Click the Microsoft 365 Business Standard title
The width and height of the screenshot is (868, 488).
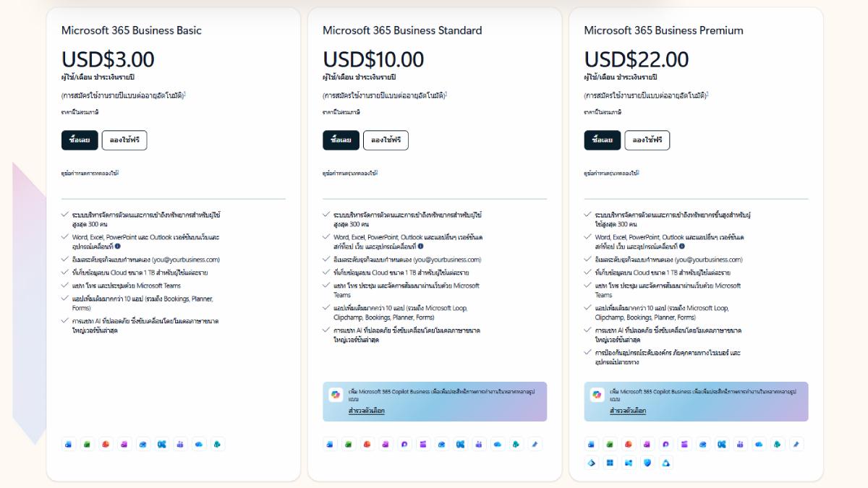(x=402, y=30)
